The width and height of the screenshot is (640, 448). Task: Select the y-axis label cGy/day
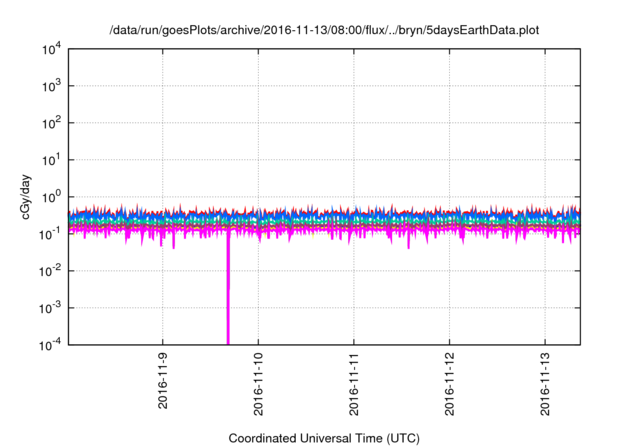click(x=26, y=197)
